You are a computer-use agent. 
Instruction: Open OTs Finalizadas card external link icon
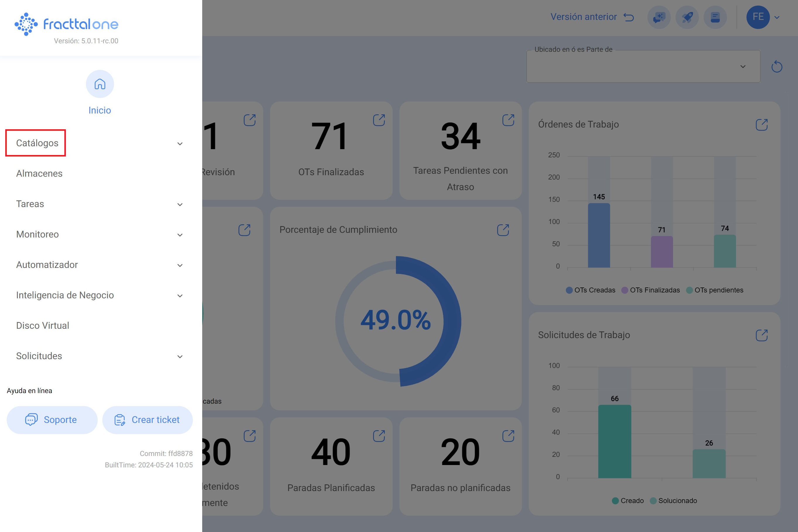pyautogui.click(x=379, y=120)
